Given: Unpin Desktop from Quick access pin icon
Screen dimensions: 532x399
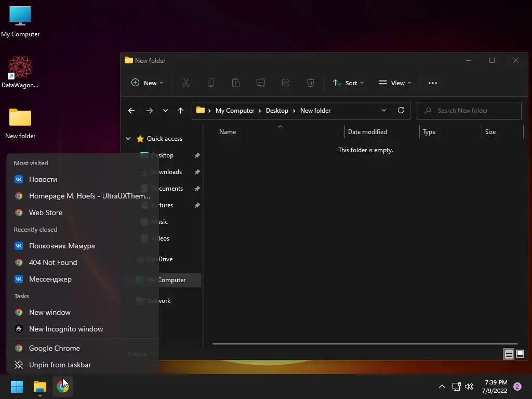Looking at the screenshot, I should (197, 155).
